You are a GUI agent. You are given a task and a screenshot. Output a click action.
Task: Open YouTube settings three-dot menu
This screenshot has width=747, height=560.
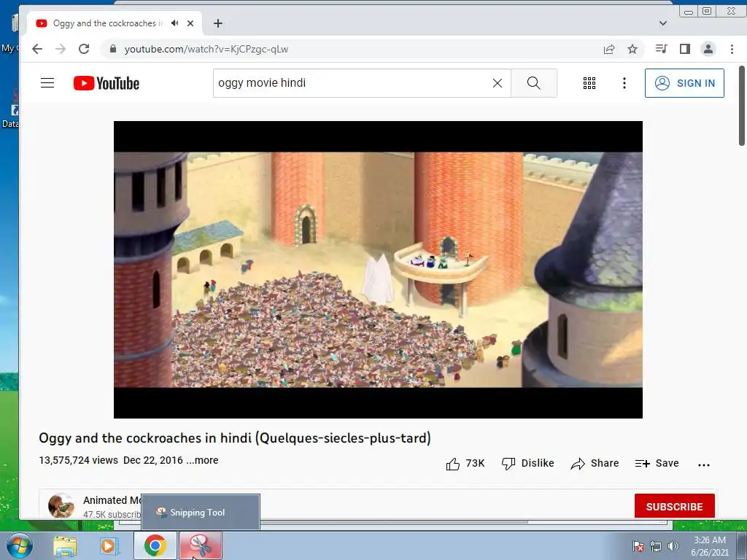click(x=624, y=83)
